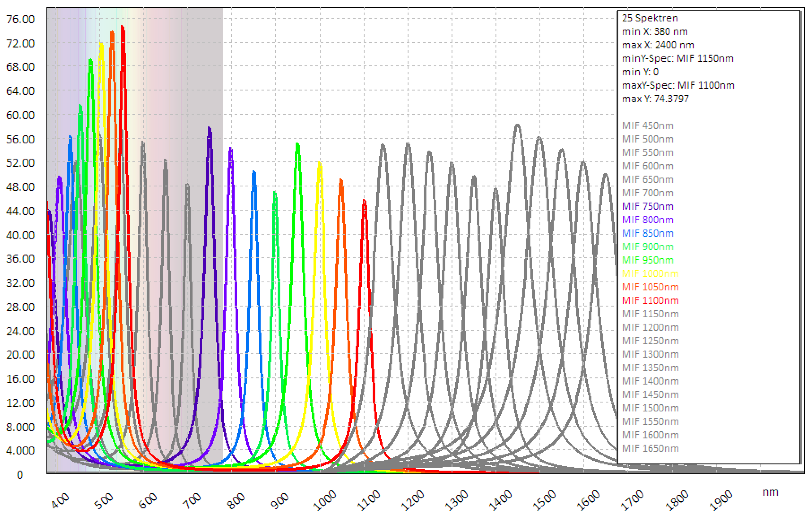Click the 'max Y: 74.3797' info line
The image size is (812, 517).
(x=655, y=99)
